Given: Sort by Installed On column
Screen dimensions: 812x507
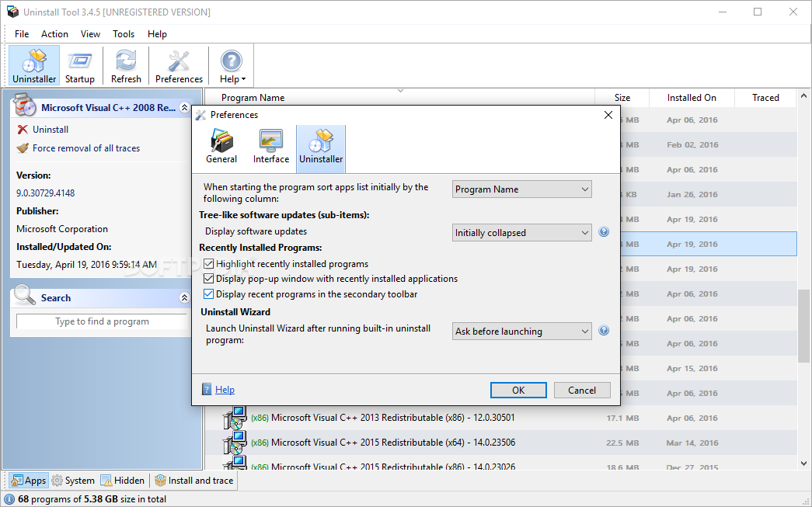Looking at the screenshot, I should point(692,98).
